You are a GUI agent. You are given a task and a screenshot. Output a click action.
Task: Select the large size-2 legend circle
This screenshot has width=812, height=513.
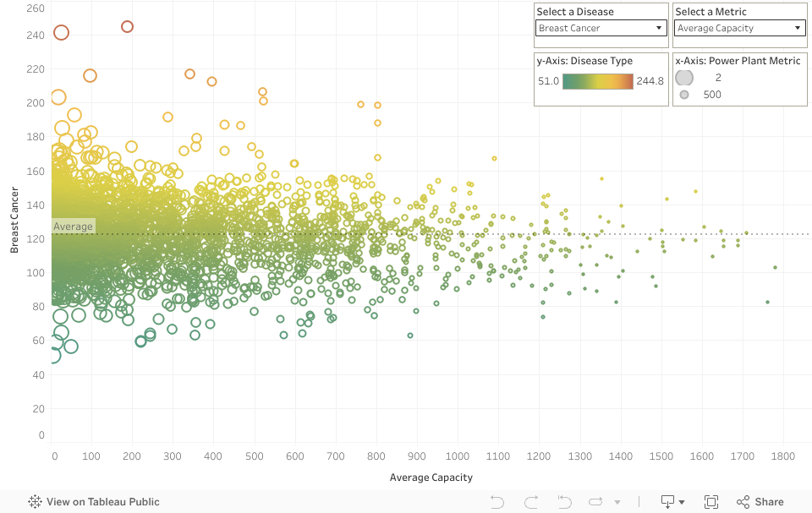[x=684, y=78]
